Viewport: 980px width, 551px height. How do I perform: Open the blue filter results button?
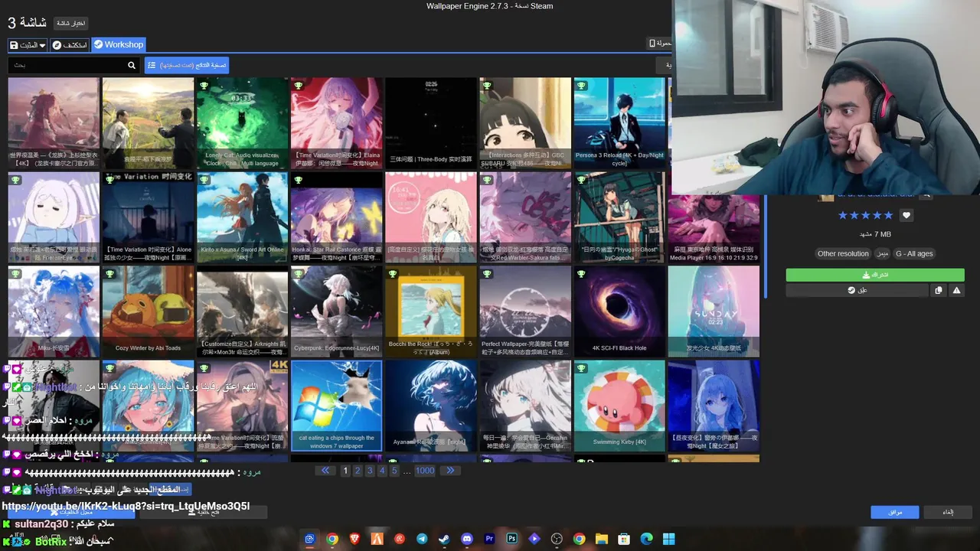pos(187,65)
